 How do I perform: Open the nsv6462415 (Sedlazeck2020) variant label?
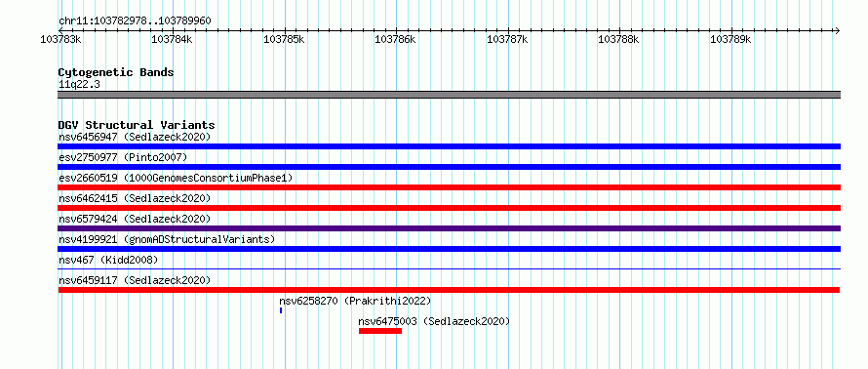(135, 198)
